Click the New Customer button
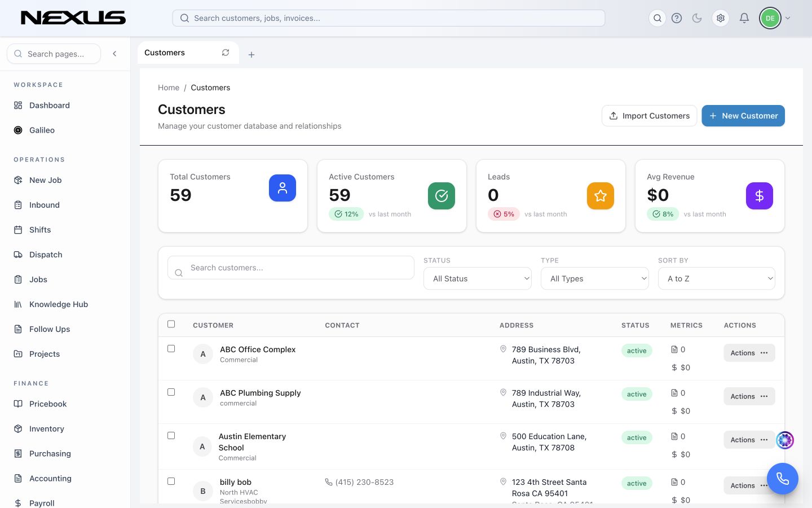The width and height of the screenshot is (812, 508). [743, 116]
